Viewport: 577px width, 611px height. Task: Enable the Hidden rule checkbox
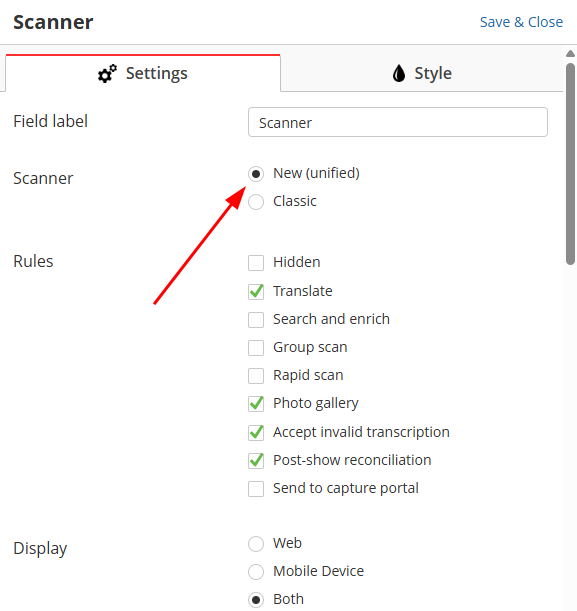click(x=256, y=263)
